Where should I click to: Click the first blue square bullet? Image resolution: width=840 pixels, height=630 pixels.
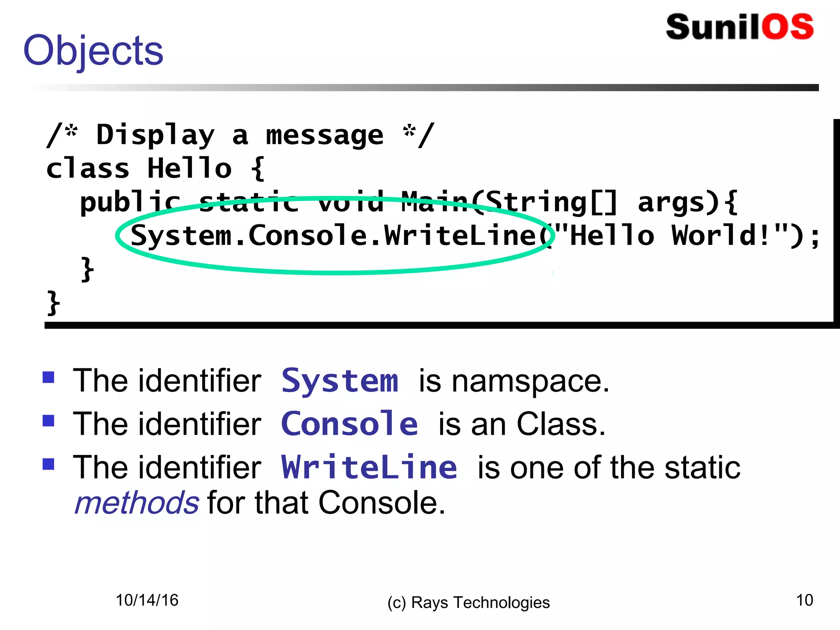[48, 377]
